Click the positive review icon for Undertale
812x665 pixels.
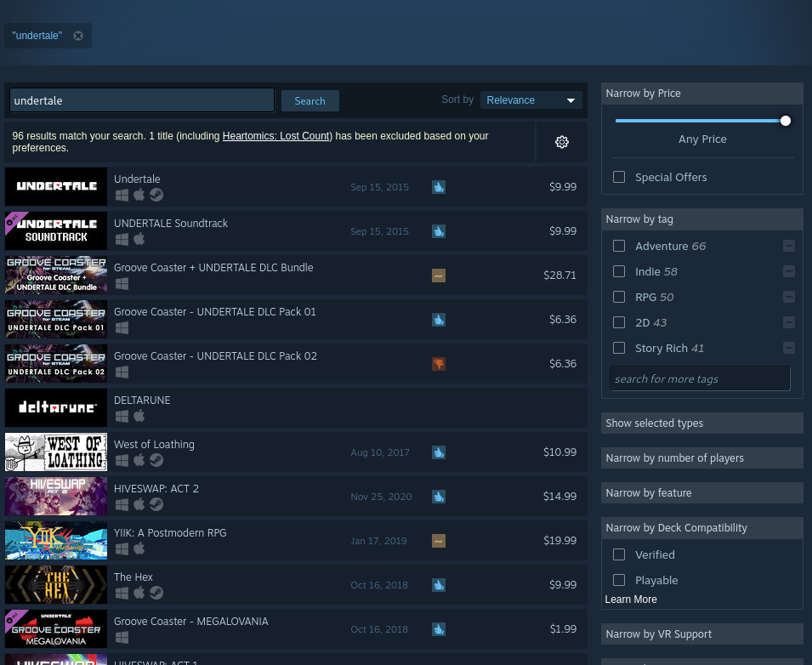coord(438,187)
